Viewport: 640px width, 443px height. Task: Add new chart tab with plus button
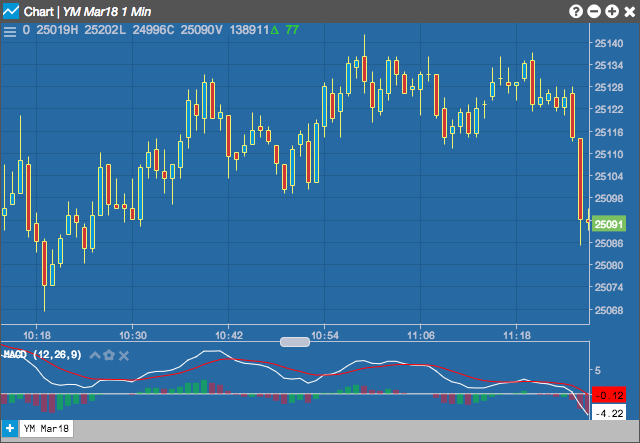[x=9, y=429]
